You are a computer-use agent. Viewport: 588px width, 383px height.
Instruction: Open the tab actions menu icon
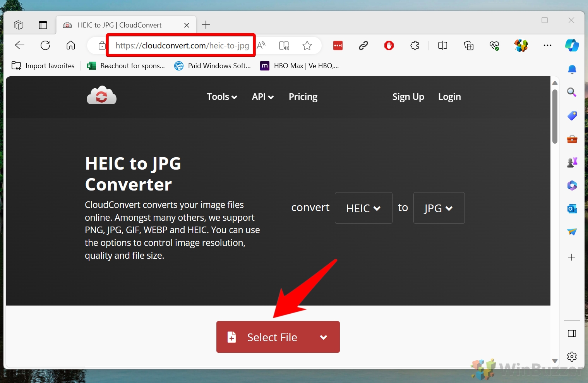(x=43, y=25)
